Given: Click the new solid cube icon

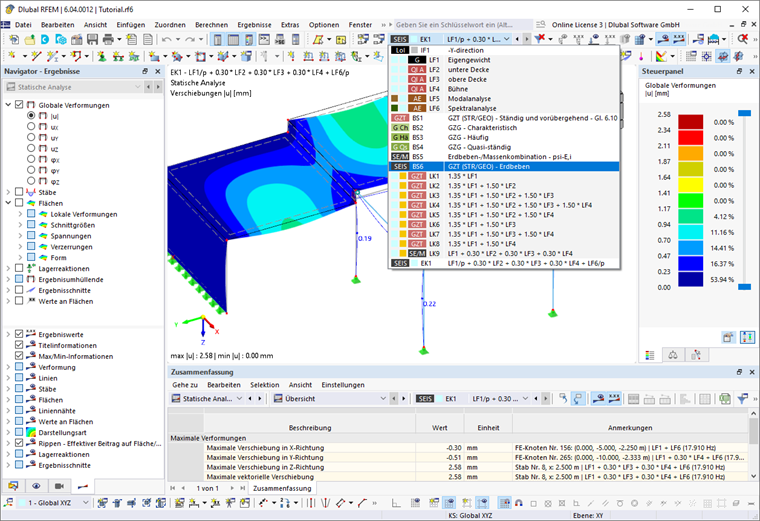Looking at the screenshot, I should point(247,57).
